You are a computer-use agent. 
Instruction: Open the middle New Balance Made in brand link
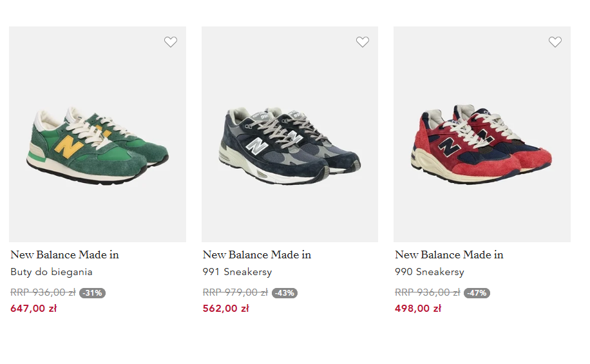tap(257, 254)
